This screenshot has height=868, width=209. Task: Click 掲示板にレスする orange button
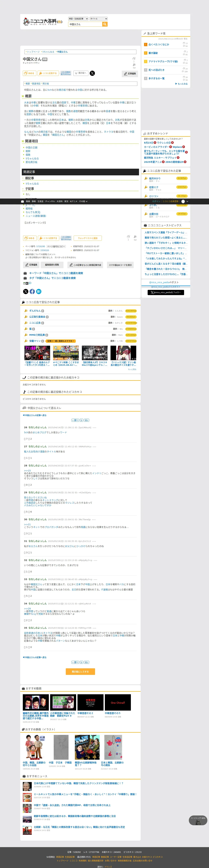point(80,672)
